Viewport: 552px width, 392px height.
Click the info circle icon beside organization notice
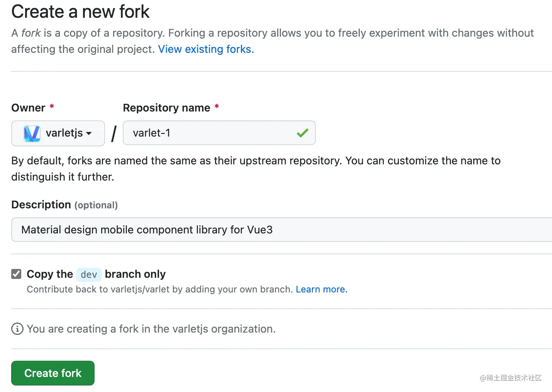(17, 329)
